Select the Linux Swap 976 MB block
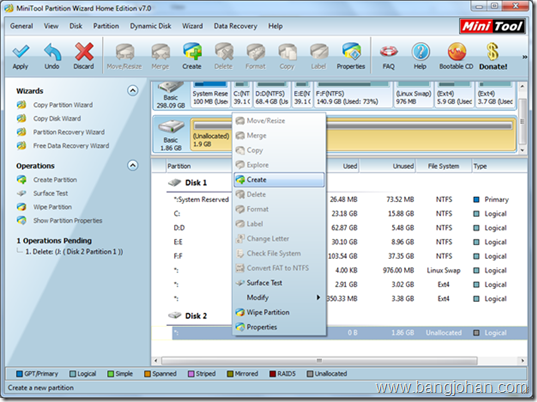537x402 pixels. (413, 94)
